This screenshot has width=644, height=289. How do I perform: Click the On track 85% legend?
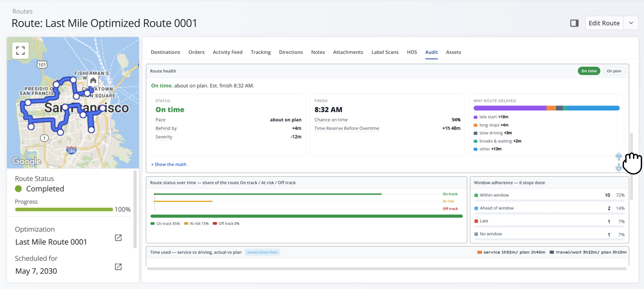click(165, 224)
